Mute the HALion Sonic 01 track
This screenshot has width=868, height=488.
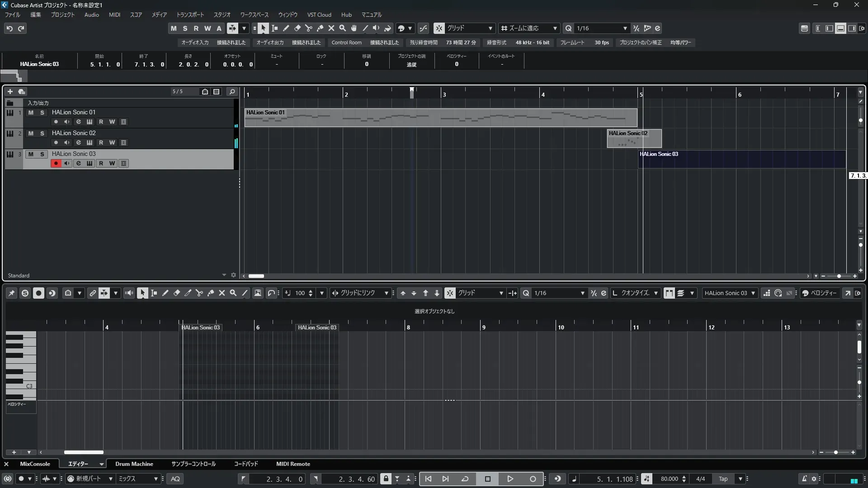(x=31, y=113)
